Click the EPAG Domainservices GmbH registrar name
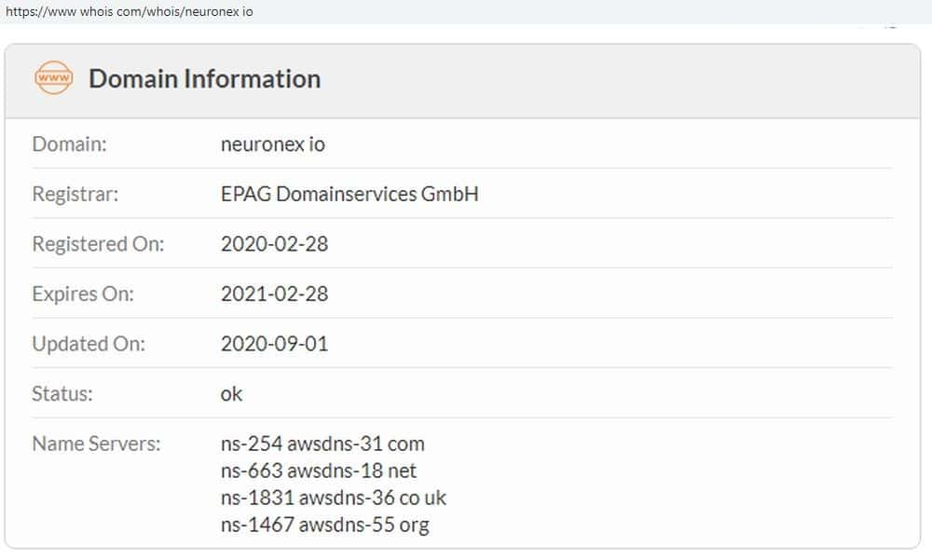 (349, 195)
